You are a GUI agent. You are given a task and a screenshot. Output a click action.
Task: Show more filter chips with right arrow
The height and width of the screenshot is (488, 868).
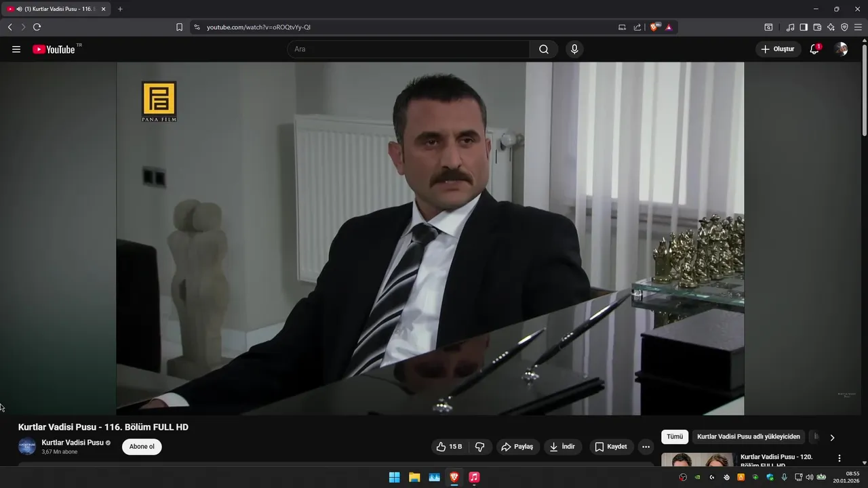[832, 438]
